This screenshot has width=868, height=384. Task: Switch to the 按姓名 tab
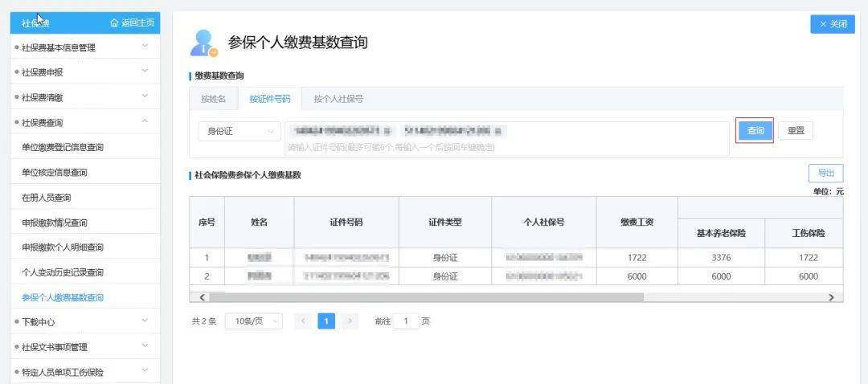[214, 99]
